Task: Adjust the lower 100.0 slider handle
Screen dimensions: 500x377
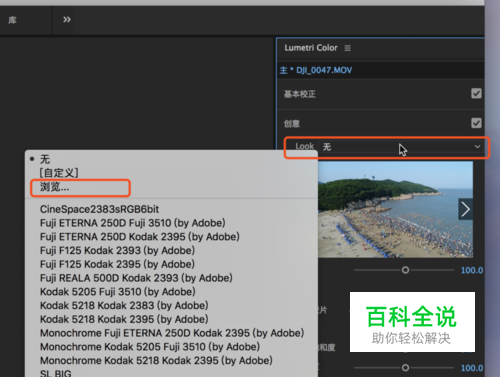Action: (405, 368)
